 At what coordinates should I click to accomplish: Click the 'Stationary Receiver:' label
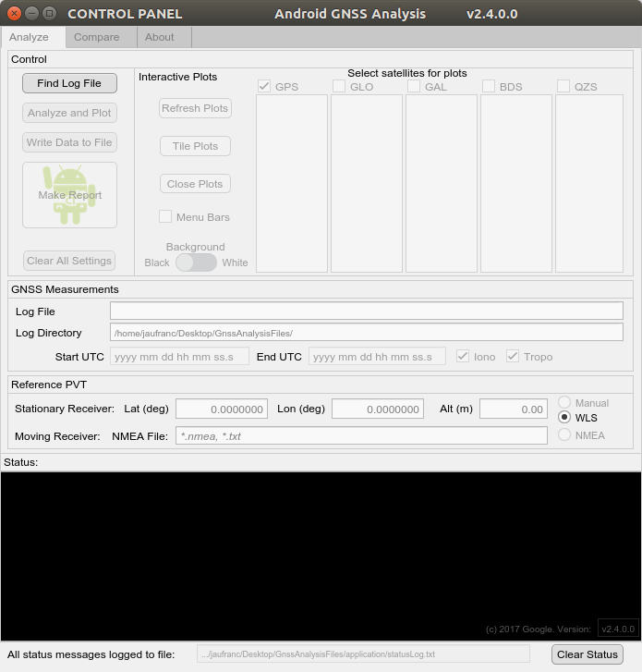[65, 409]
